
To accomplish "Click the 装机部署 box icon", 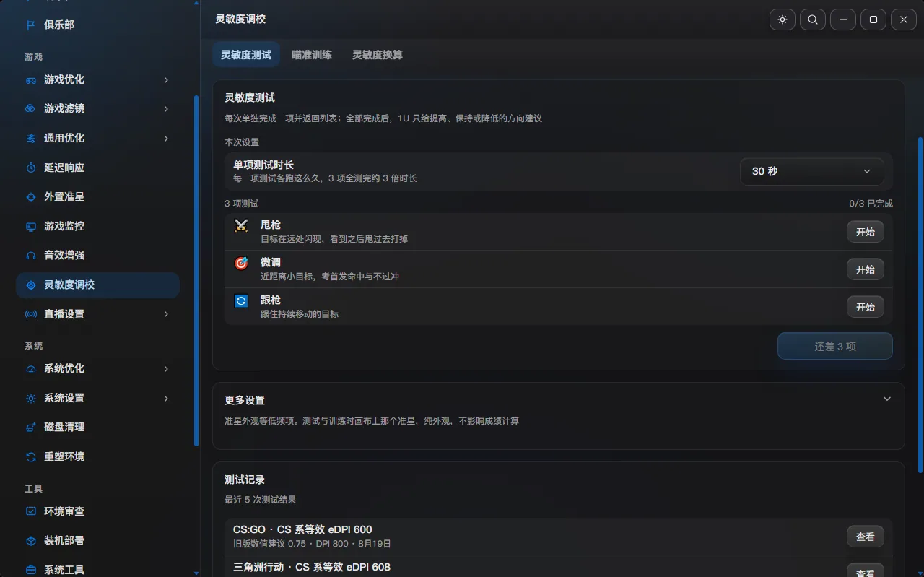I will tap(31, 540).
